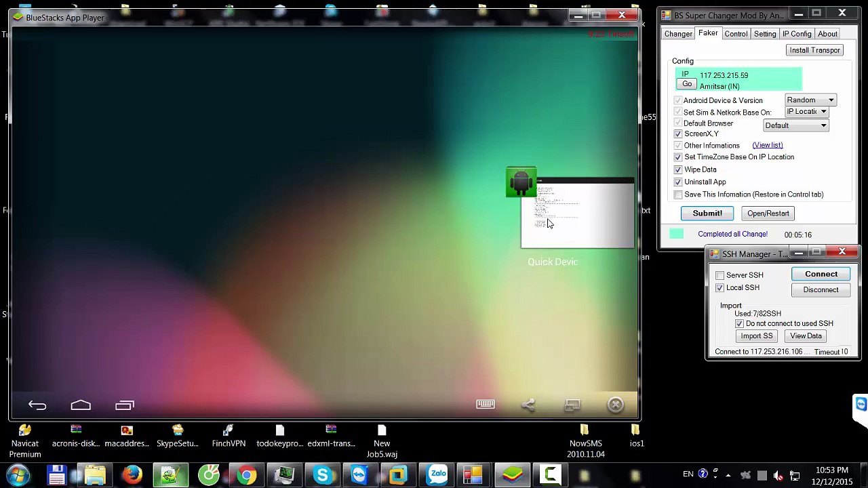Open Skype from the taskbar
The height and width of the screenshot is (488, 868).
point(323,475)
